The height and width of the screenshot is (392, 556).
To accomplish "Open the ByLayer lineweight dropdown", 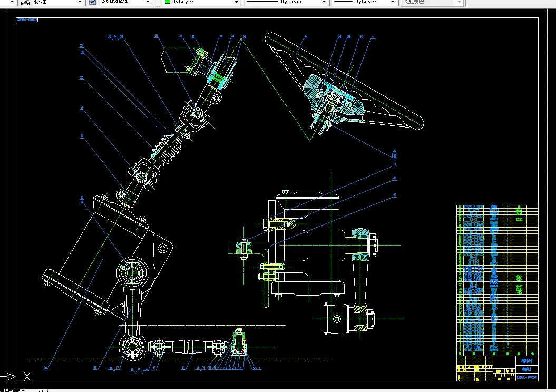I will [393, 2].
